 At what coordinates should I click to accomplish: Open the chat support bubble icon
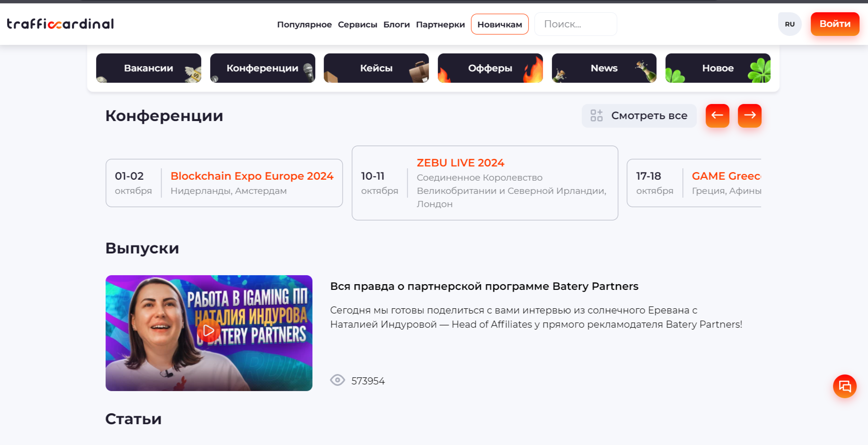[845, 386]
